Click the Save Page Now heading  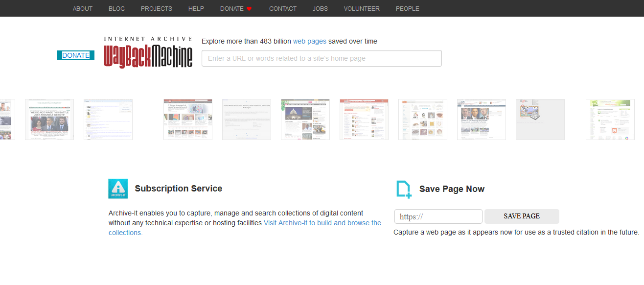click(x=452, y=189)
